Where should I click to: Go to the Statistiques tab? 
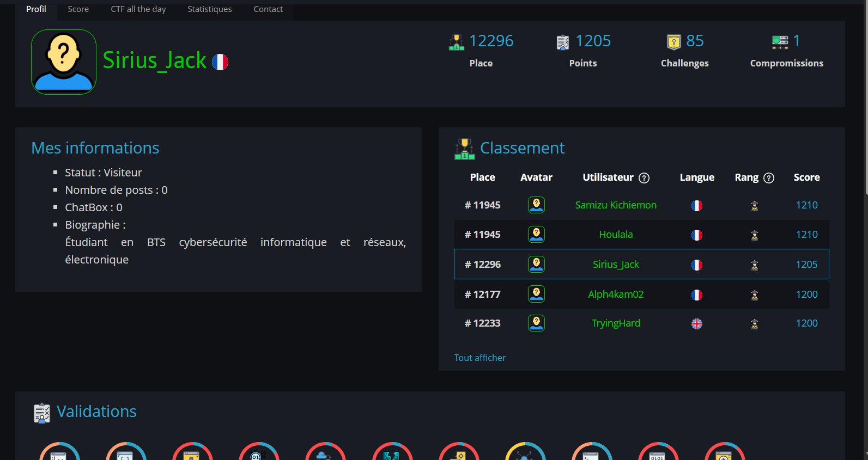click(210, 9)
